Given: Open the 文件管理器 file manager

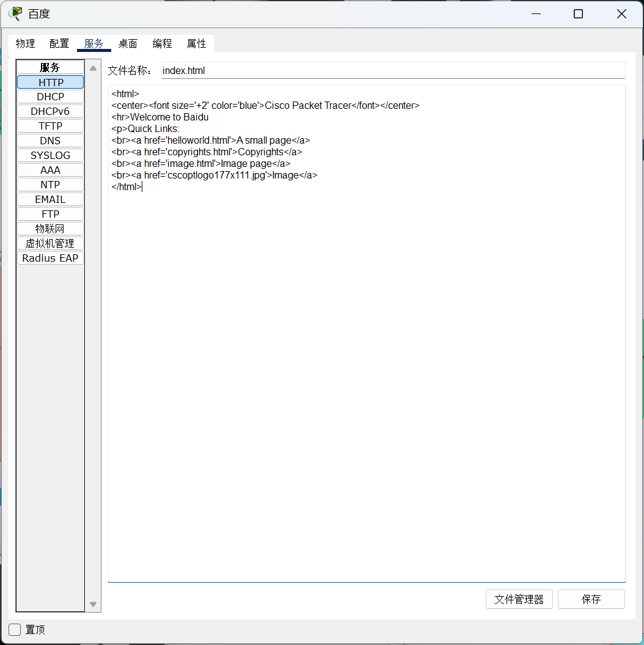Looking at the screenshot, I should 519,599.
